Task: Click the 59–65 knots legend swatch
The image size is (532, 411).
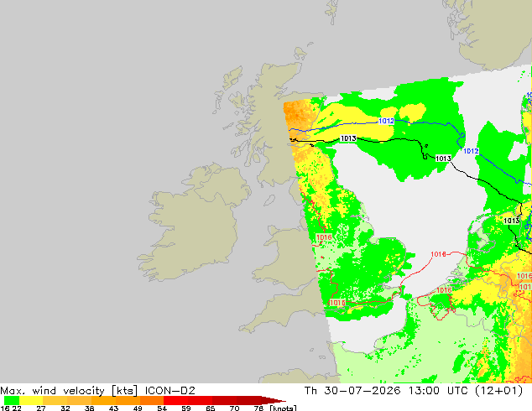Action: pos(201,400)
